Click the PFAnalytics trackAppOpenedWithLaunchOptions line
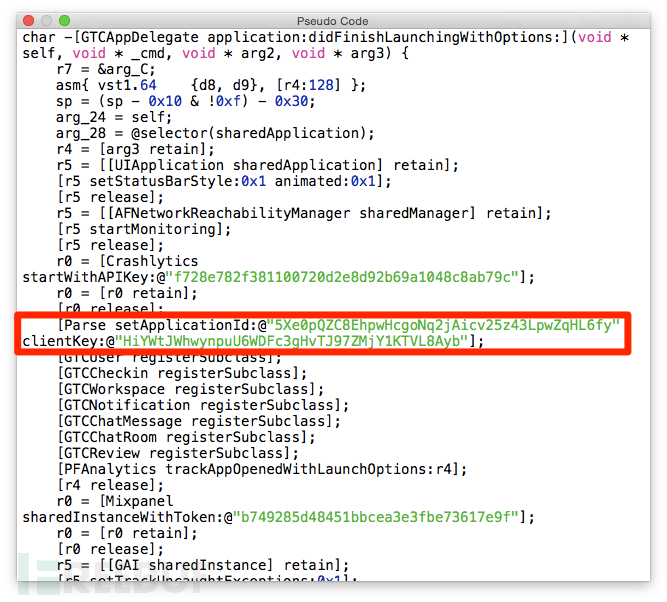 click(262, 469)
